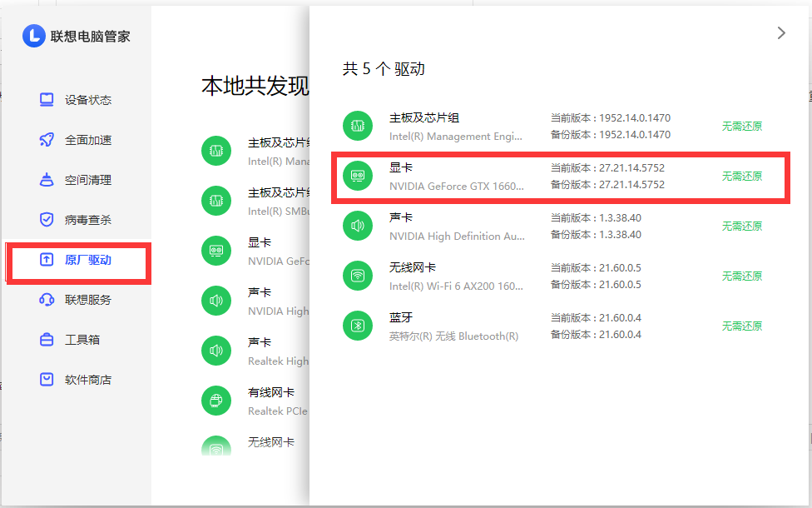Click 当前版本 : 21.60.0.4

click(596, 318)
